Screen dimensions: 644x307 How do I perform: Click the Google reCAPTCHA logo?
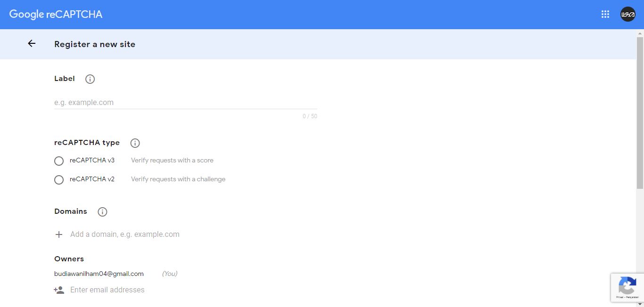tap(55, 14)
